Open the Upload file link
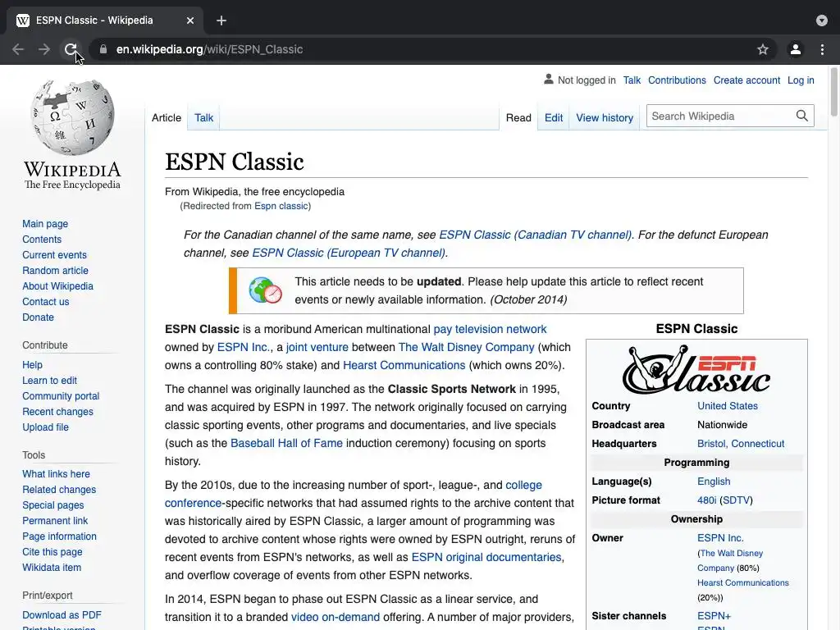The image size is (840, 630). tap(46, 427)
